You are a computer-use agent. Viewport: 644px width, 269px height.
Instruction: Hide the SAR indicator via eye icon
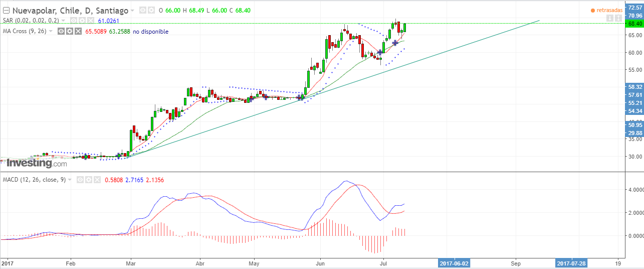(74, 21)
